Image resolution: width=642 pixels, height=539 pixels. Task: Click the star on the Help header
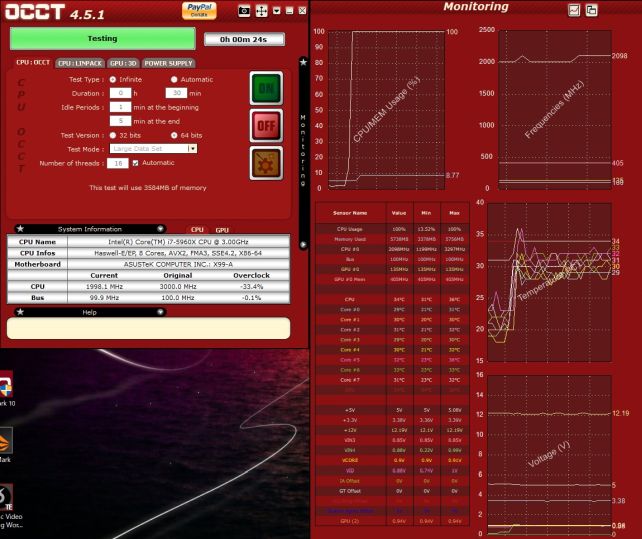[20, 312]
